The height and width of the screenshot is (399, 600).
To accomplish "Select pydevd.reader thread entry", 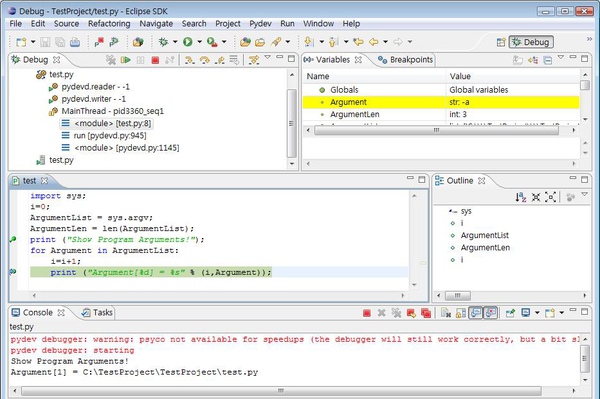I will point(89,86).
